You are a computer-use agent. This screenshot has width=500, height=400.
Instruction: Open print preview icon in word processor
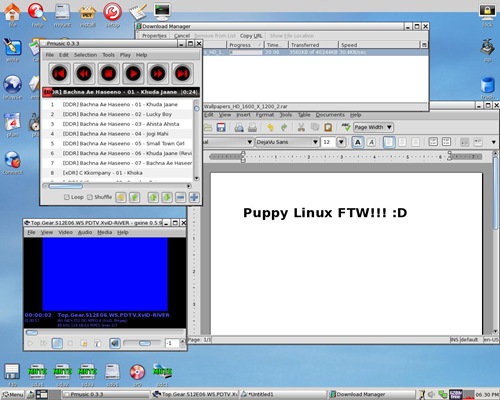(239, 127)
